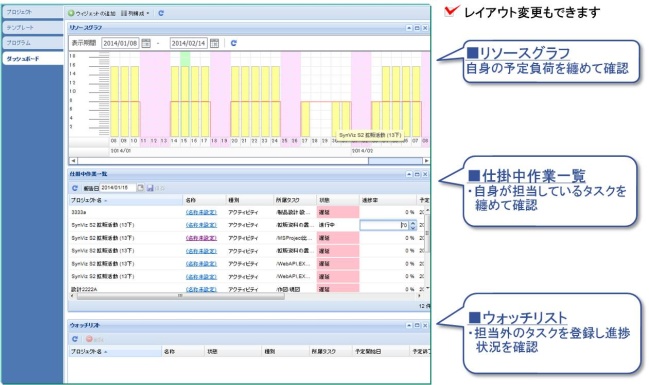Open the calendar picker for 2014/01/08
The image size is (649, 385).
point(146,43)
